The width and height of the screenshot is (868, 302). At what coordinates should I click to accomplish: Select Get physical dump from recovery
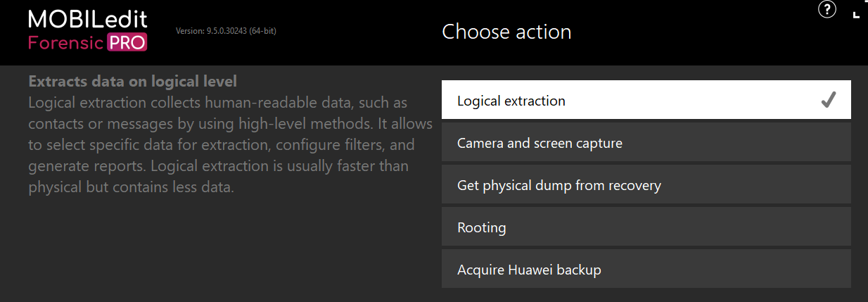click(646, 184)
